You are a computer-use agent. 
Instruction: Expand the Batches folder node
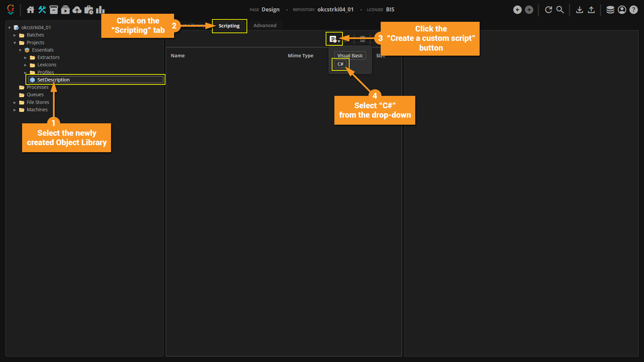click(15, 35)
